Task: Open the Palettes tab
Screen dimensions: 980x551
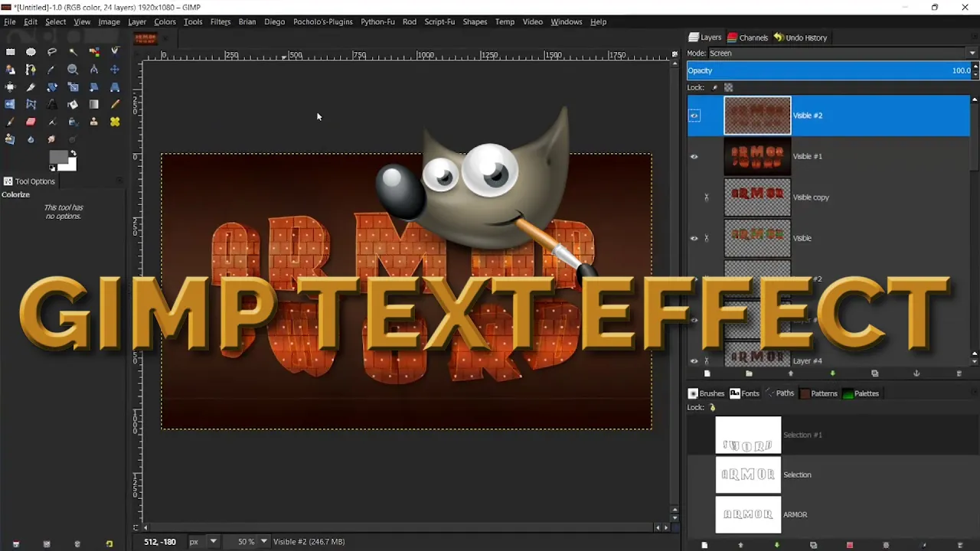Action: click(861, 393)
